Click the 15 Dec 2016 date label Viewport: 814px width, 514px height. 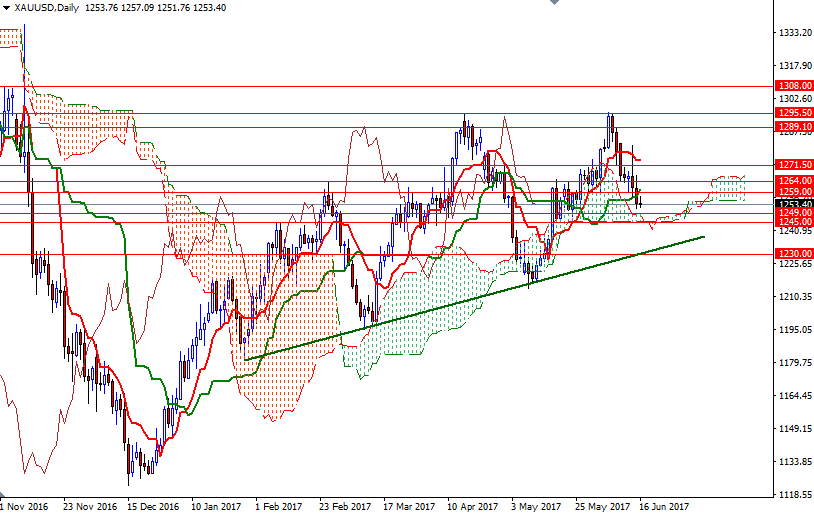pyautogui.click(x=151, y=506)
